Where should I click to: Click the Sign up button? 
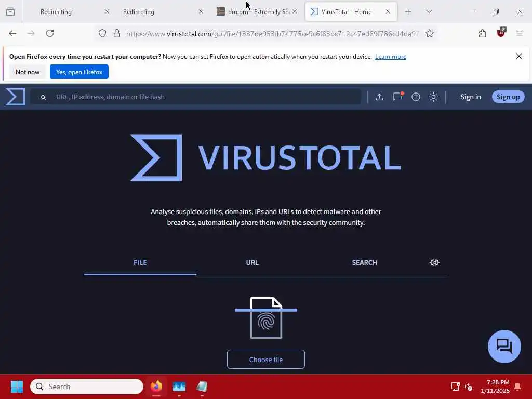click(508, 97)
